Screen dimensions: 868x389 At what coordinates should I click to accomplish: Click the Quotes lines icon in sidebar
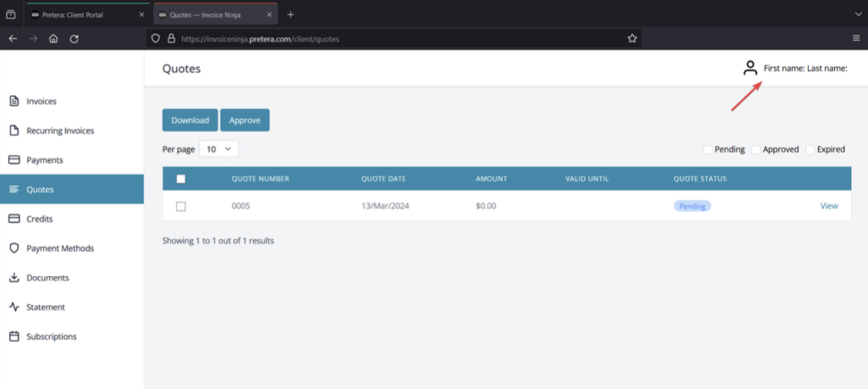tap(14, 189)
